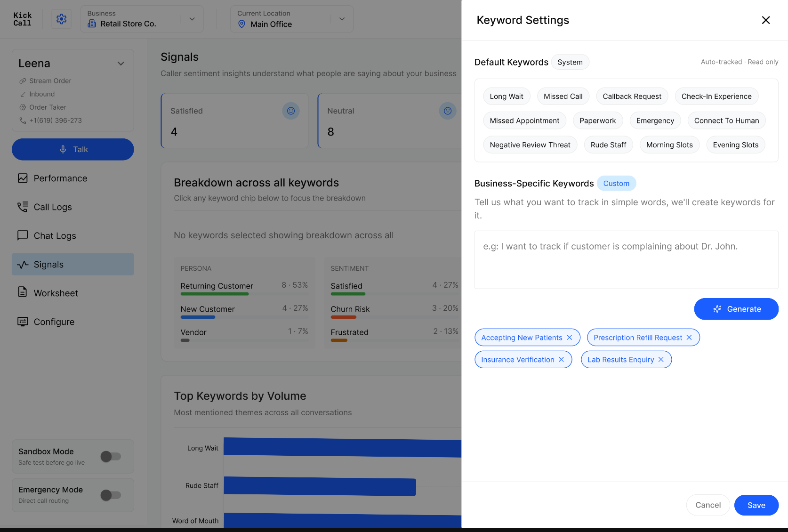Toggle Emergency Mode switch

[x=111, y=495]
